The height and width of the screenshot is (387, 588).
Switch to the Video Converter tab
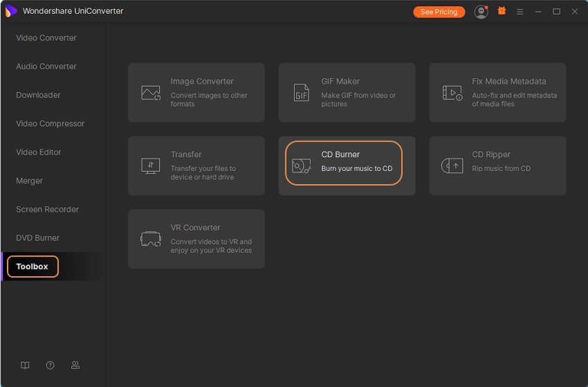(46, 38)
